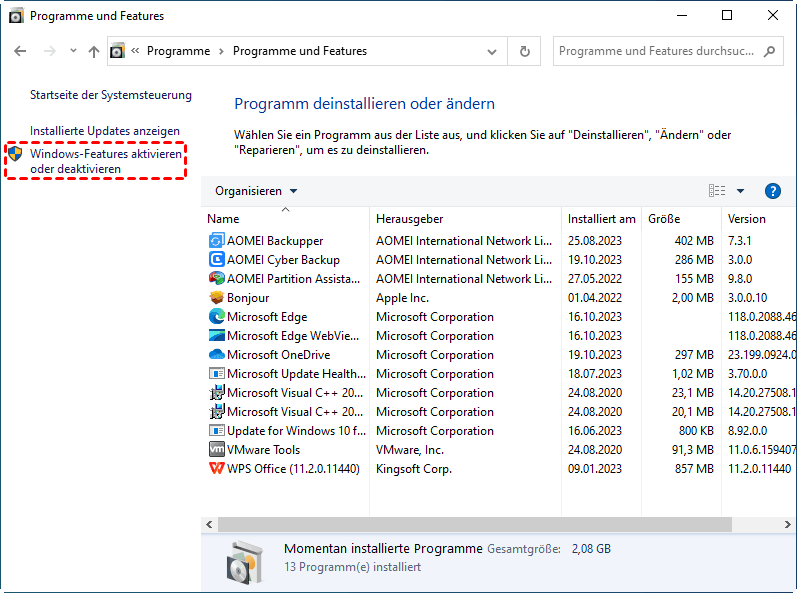Select the Microsoft OneDrive entry

279,355
